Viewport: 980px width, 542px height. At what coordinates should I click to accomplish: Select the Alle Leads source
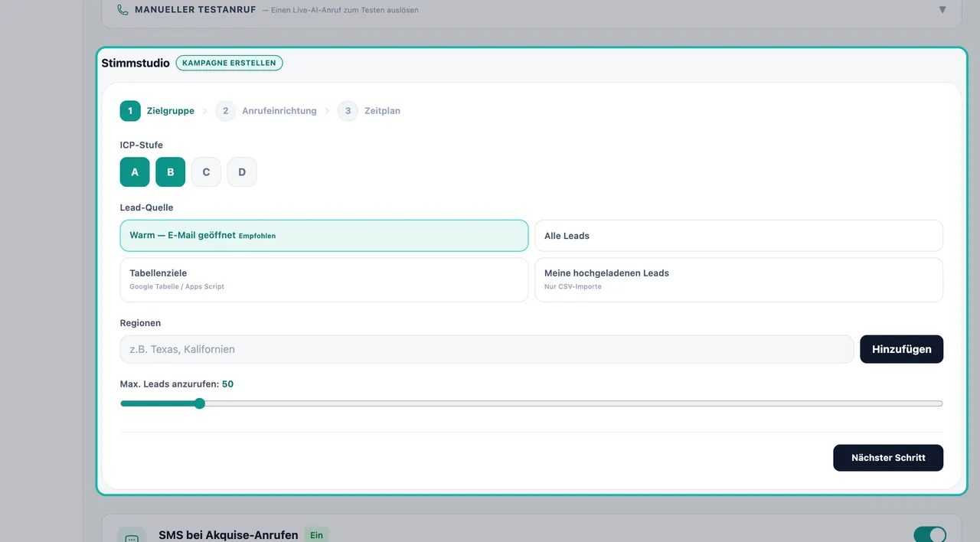(739, 236)
